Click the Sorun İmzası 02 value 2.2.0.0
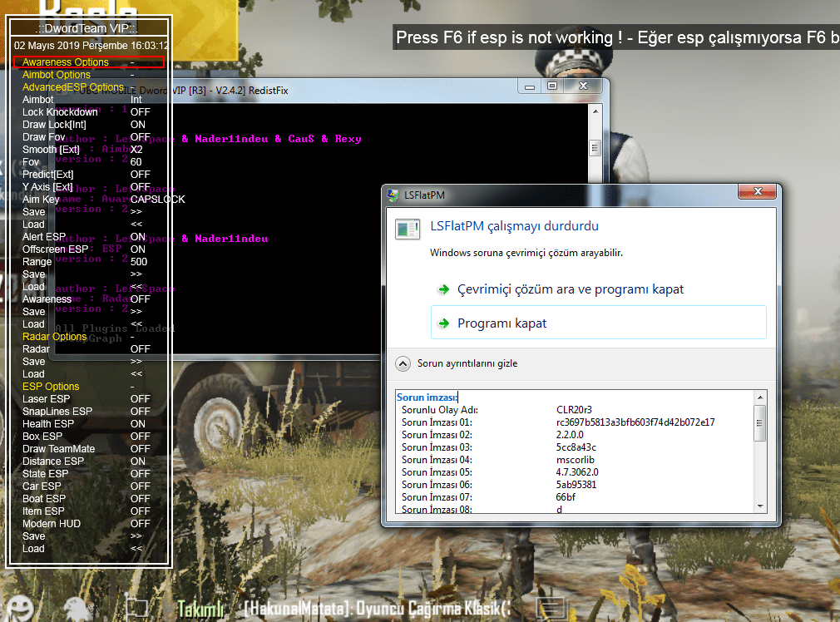 (x=570, y=435)
